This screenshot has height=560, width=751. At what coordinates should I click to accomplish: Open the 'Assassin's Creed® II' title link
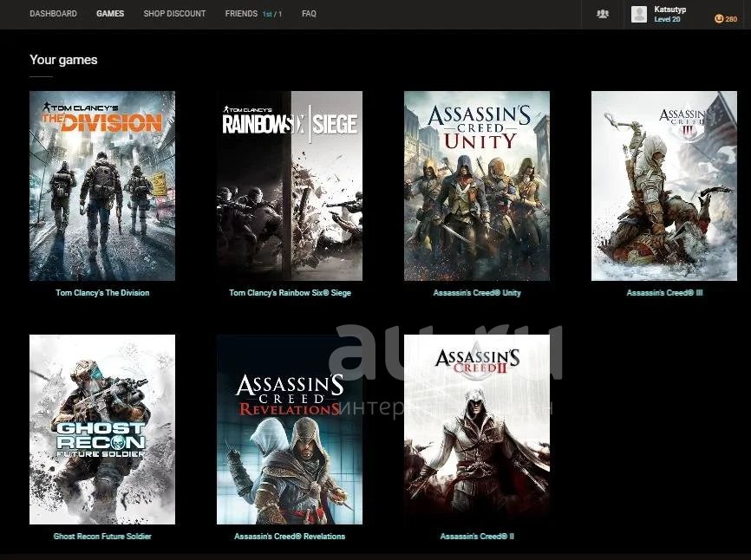coord(477,537)
